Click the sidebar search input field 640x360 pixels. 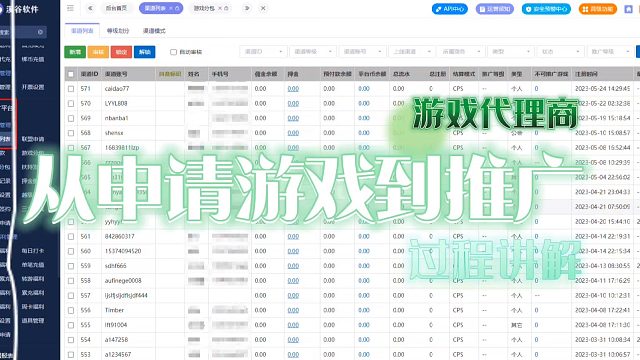pos(22,32)
